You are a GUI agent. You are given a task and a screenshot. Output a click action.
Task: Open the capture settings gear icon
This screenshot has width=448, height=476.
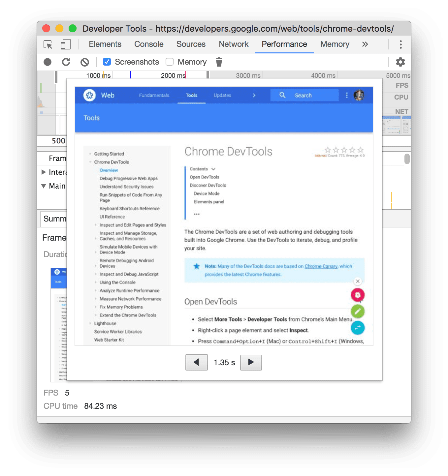pos(400,62)
